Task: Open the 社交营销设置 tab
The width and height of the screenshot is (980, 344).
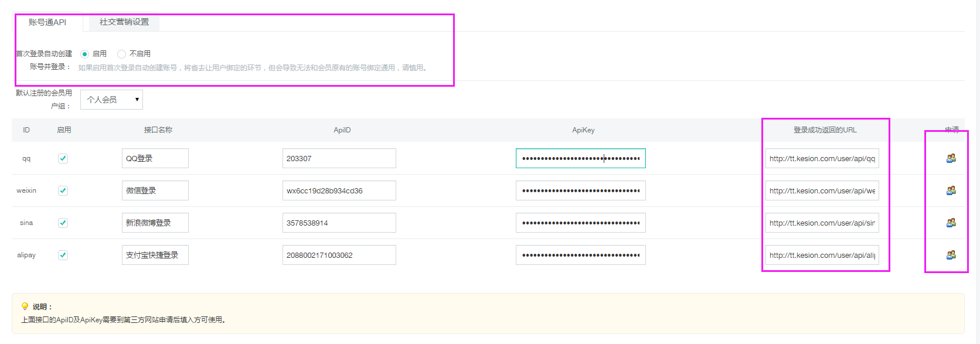Action: (x=124, y=22)
